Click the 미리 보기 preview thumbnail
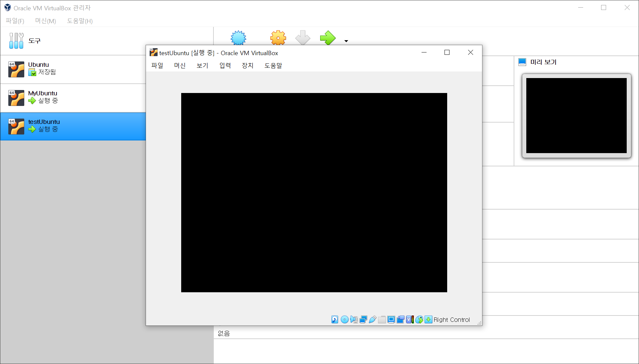 (x=576, y=116)
